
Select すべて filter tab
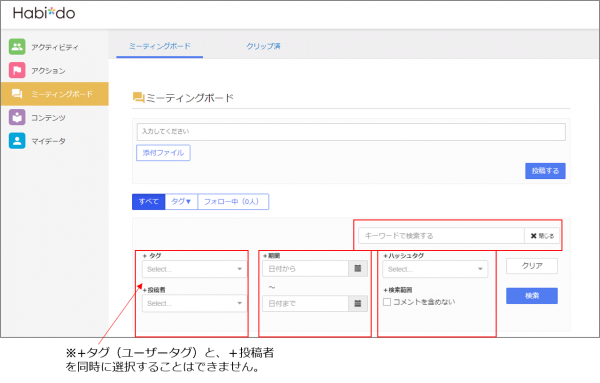tap(148, 202)
